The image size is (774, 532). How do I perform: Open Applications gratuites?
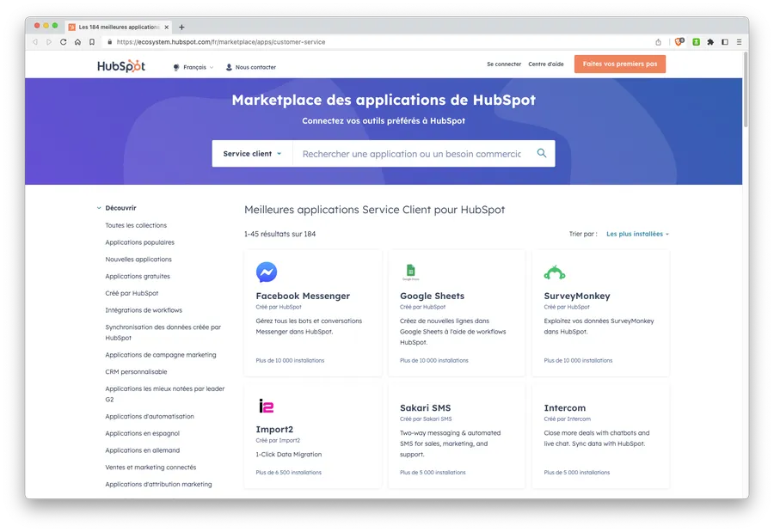tap(138, 277)
